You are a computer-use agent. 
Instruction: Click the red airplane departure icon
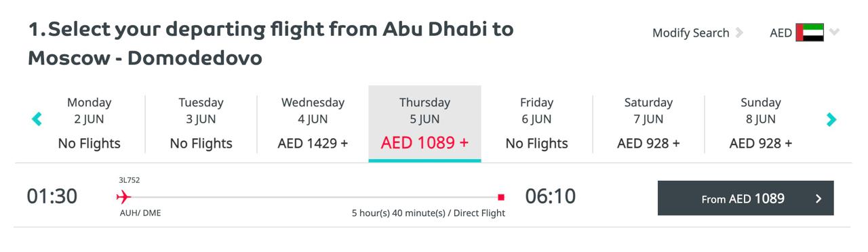[x=123, y=197]
